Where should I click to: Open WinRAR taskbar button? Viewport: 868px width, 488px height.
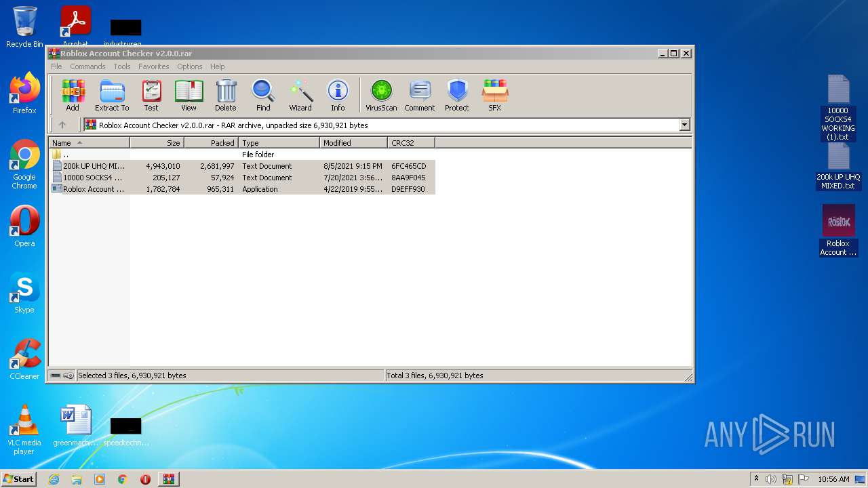(x=168, y=479)
